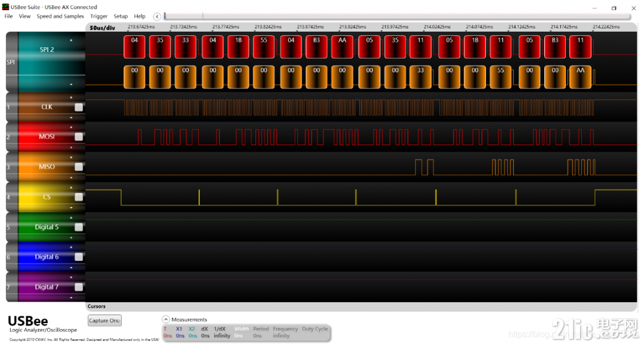Click the capture overview scrollbar at top

click(397, 16)
